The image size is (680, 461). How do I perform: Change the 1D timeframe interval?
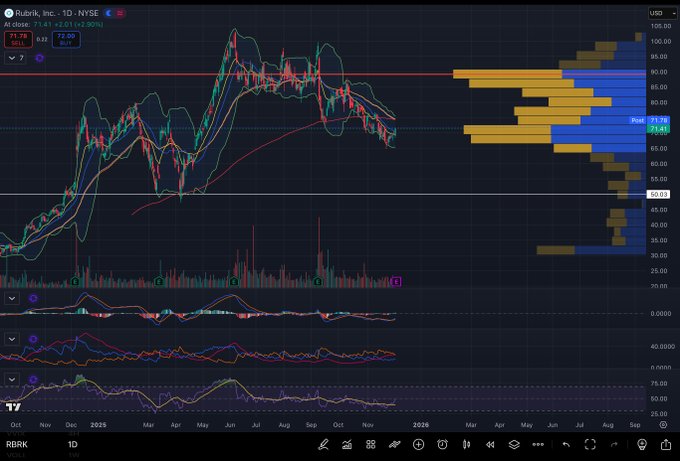72,443
